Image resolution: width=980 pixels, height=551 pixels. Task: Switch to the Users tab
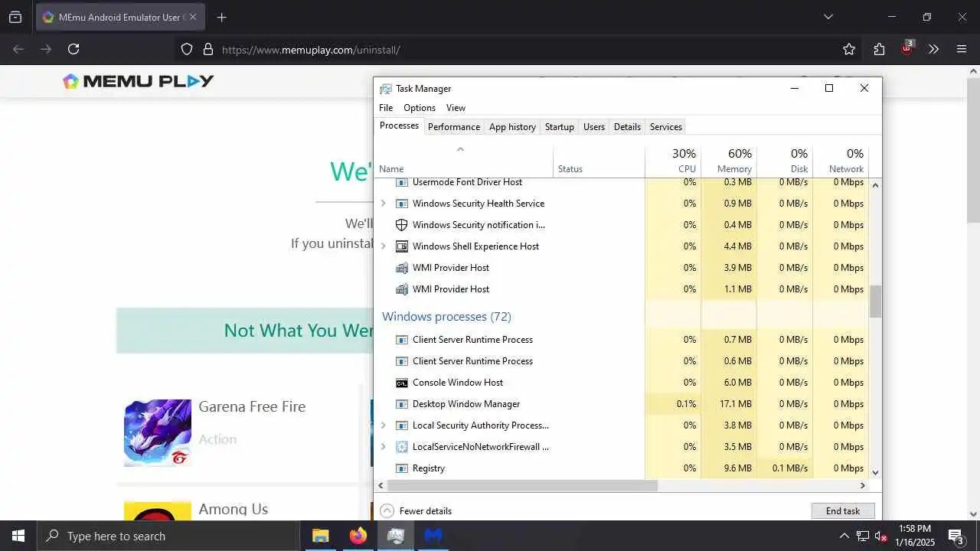[x=594, y=127]
